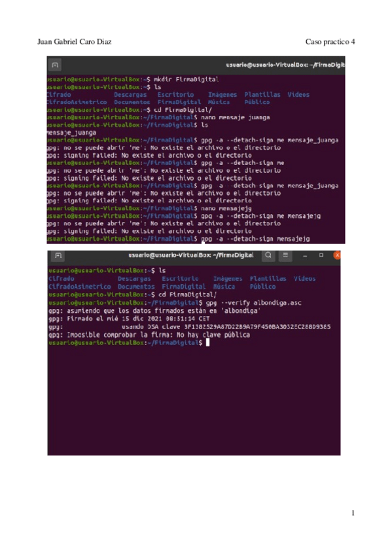Screen dimensions: 392x555
Task: Click the 'Caso practico 4' header text
Action: [x=330, y=42]
